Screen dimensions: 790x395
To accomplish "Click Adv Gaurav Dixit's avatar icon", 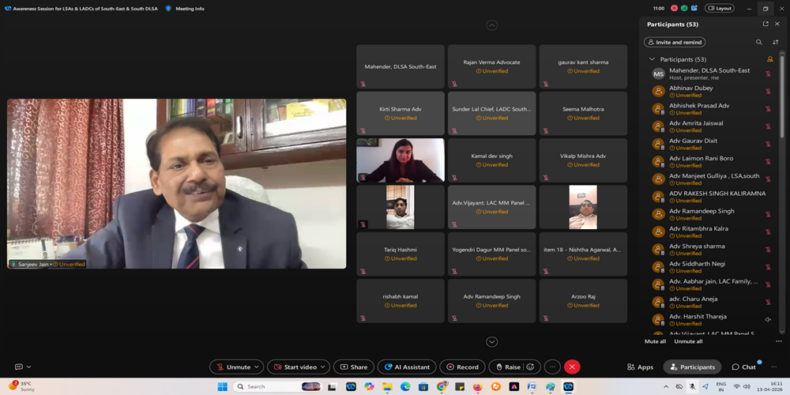I will 659,144.
